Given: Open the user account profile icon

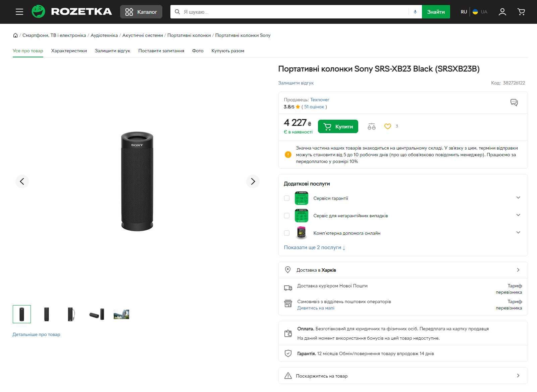Looking at the screenshot, I should click(502, 12).
